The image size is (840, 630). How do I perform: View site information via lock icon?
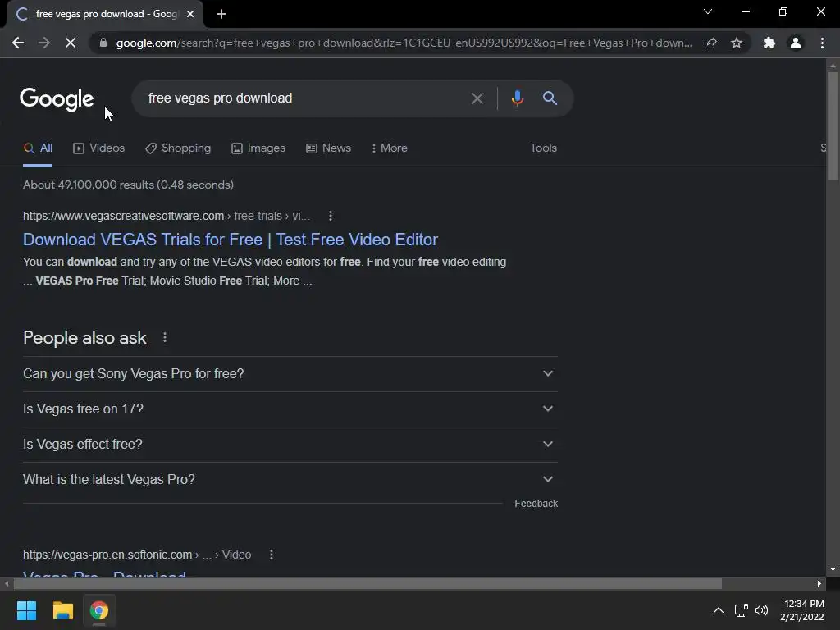[103, 43]
